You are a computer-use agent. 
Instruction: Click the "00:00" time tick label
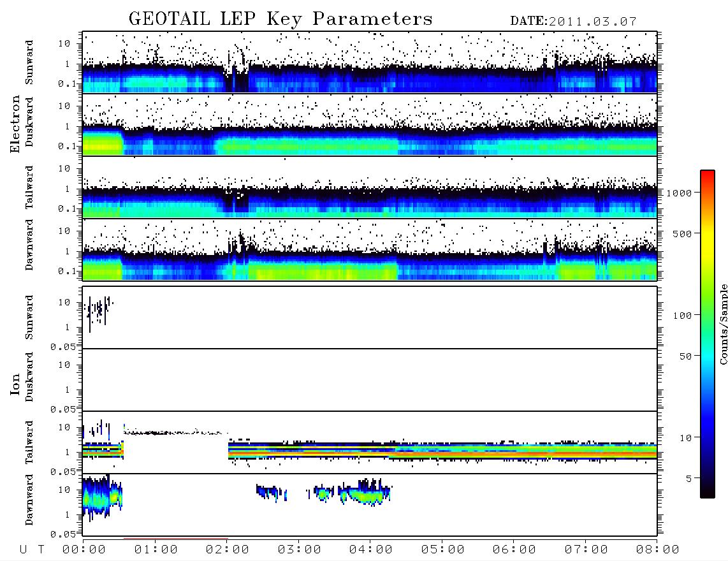click(x=84, y=550)
